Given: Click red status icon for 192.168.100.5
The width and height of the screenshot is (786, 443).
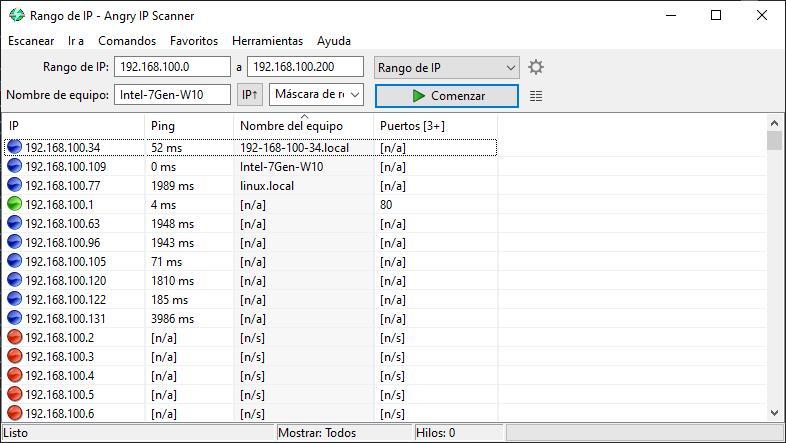Looking at the screenshot, I should pyautogui.click(x=15, y=394).
